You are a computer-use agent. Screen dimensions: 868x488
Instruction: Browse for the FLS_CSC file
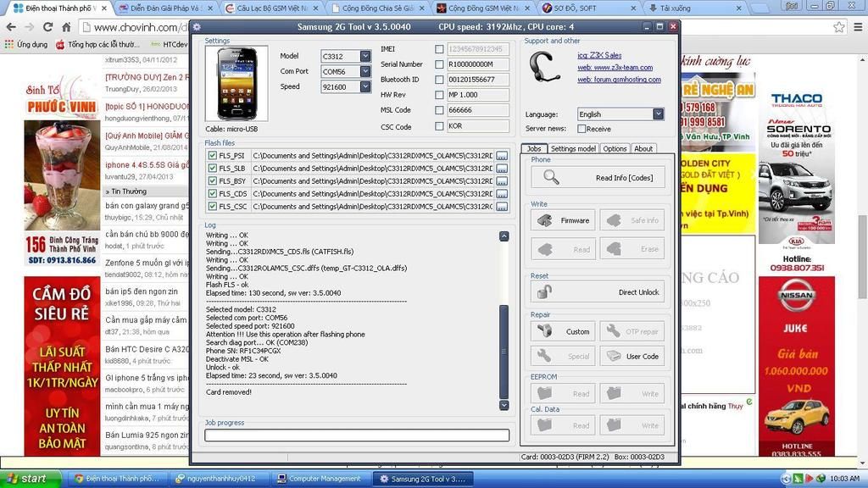[x=502, y=207]
